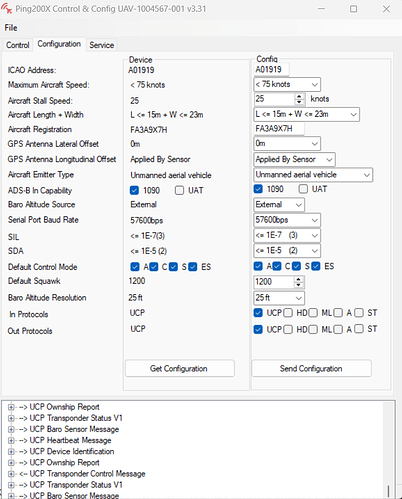Open the Aircraft Emitter Type dropdown
This screenshot has width=402, height=499.
click(x=313, y=175)
